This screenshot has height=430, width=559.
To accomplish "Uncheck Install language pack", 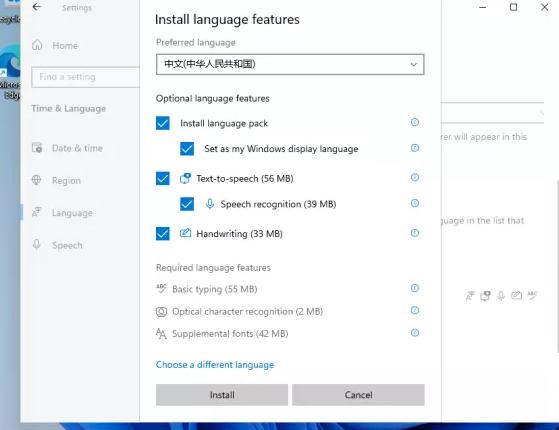I will click(x=163, y=123).
